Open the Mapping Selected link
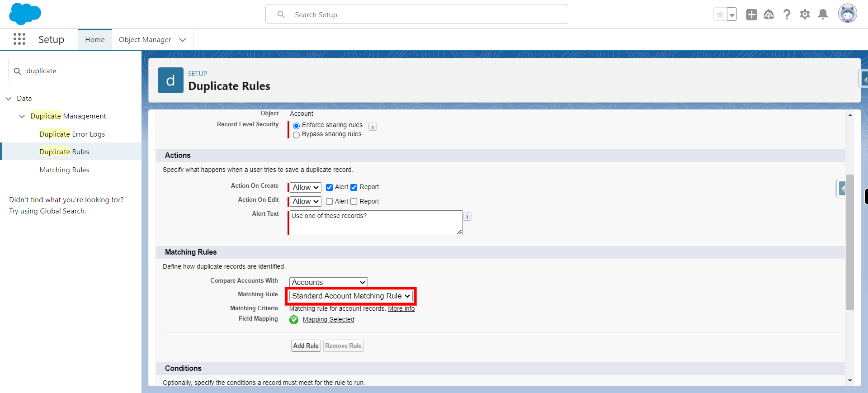868x393 pixels. [x=329, y=320]
